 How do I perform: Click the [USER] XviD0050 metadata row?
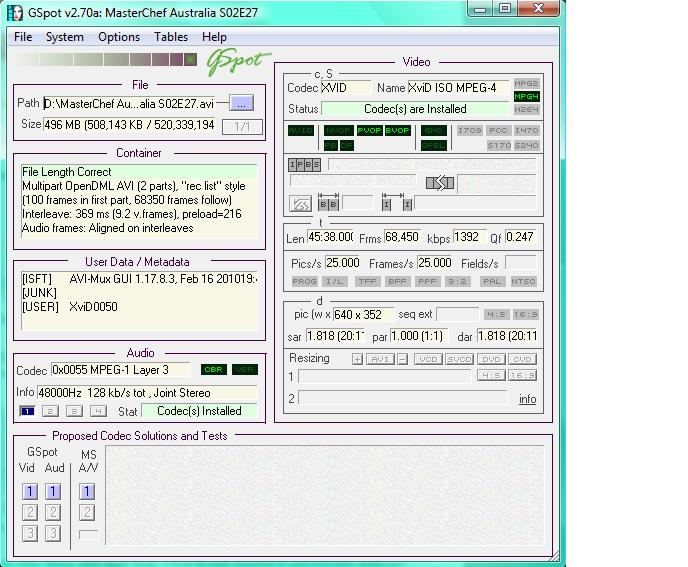click(x=70, y=307)
